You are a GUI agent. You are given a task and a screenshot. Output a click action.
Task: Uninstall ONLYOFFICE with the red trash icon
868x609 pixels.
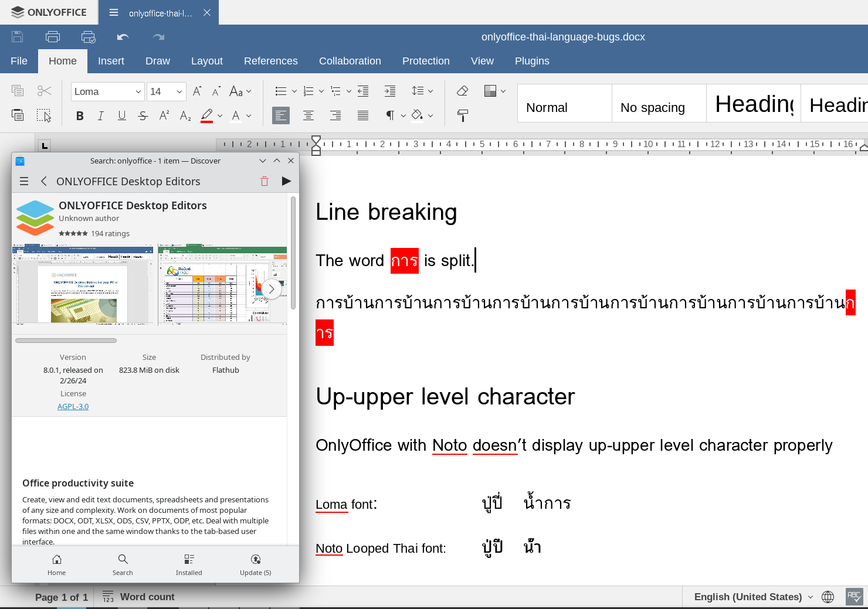(x=265, y=181)
